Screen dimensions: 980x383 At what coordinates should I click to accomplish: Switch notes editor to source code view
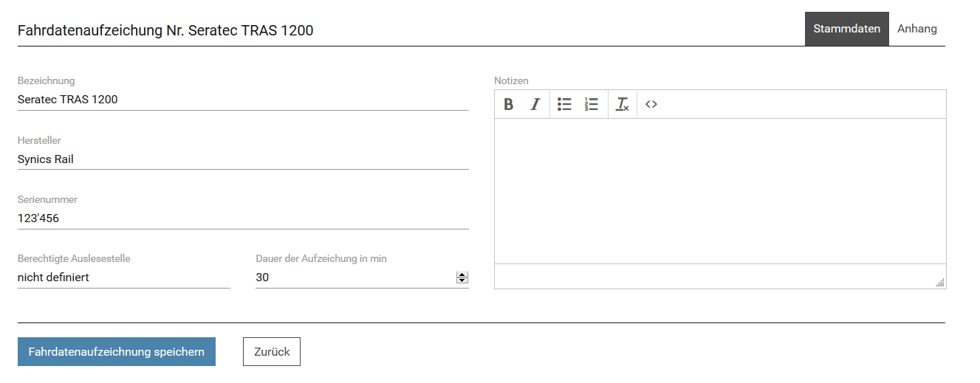[x=651, y=105]
